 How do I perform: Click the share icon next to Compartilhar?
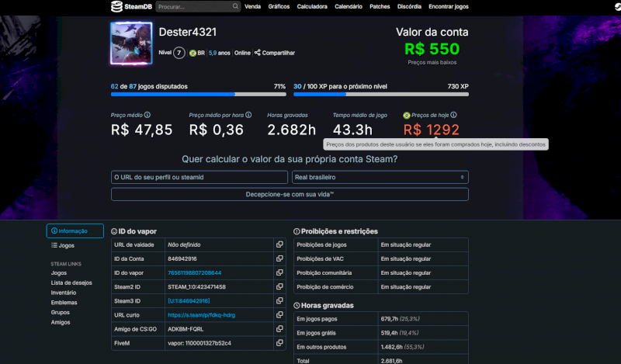pos(258,53)
